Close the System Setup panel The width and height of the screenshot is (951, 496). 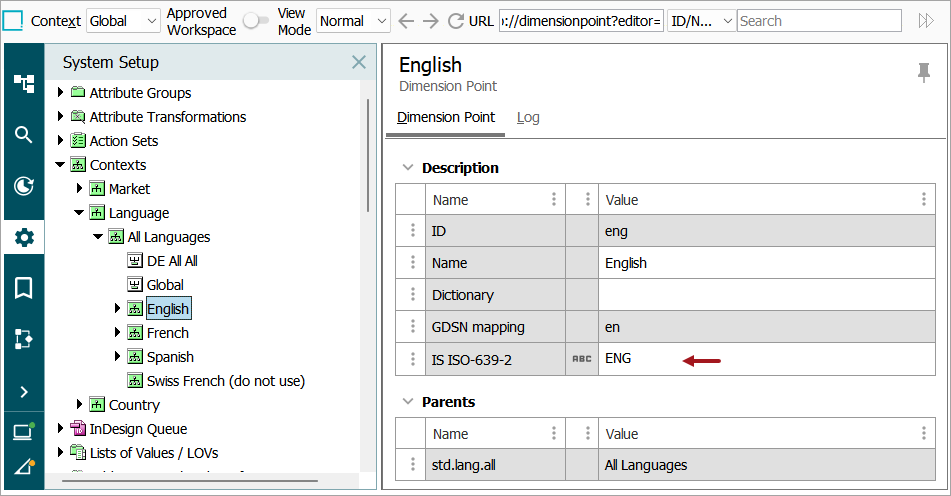359,62
